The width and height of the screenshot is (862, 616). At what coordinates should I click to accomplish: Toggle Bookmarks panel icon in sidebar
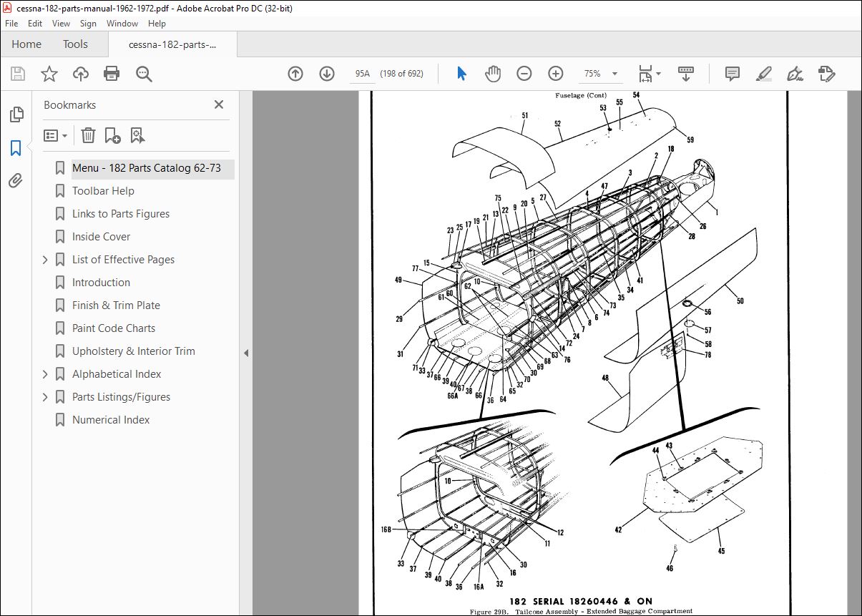(x=16, y=148)
